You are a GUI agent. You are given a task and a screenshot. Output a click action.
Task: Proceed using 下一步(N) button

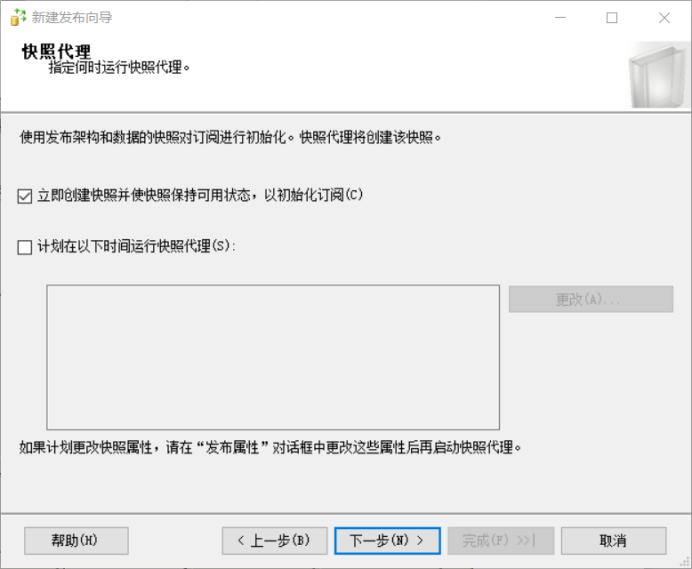pyautogui.click(x=387, y=541)
